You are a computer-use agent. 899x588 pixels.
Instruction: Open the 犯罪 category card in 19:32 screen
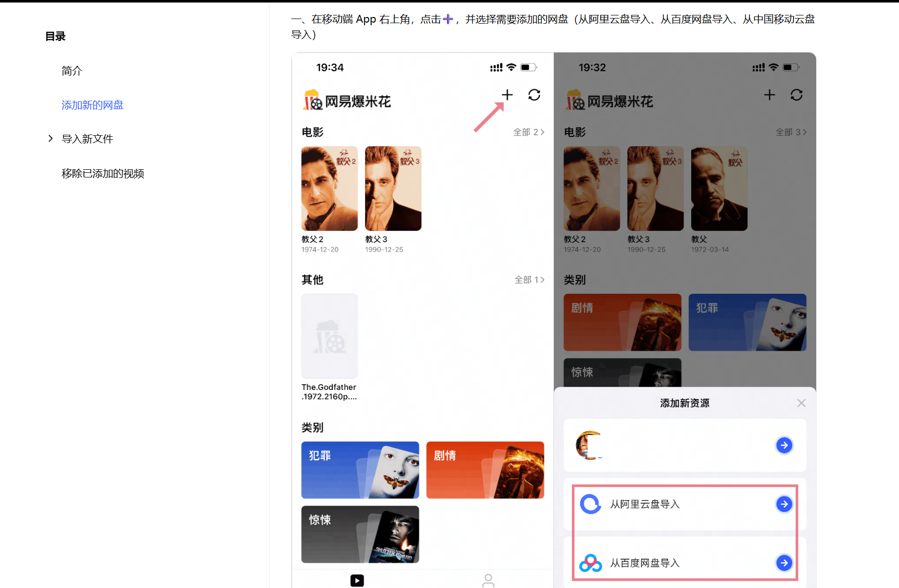(747, 323)
